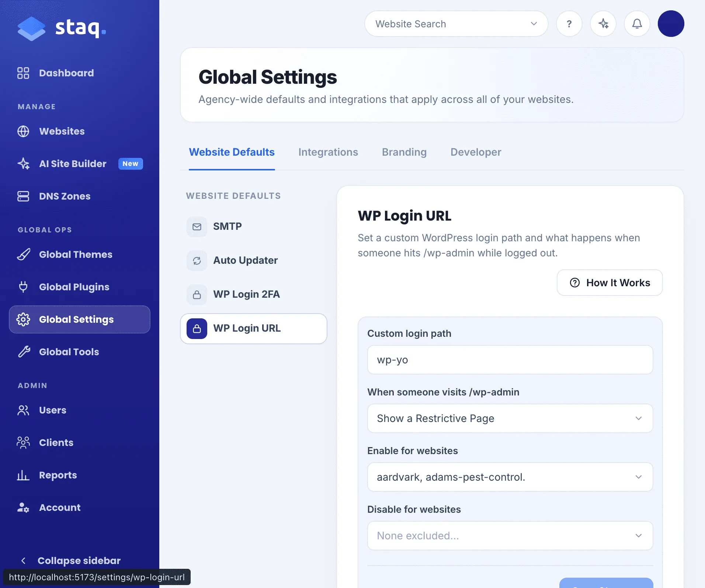Click the 'New' badge beside AI Site Builder
Screen dimensions: 705x588
point(131,164)
